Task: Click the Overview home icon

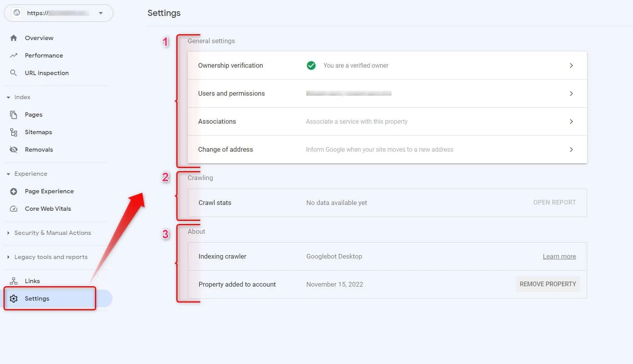Action: tap(14, 38)
